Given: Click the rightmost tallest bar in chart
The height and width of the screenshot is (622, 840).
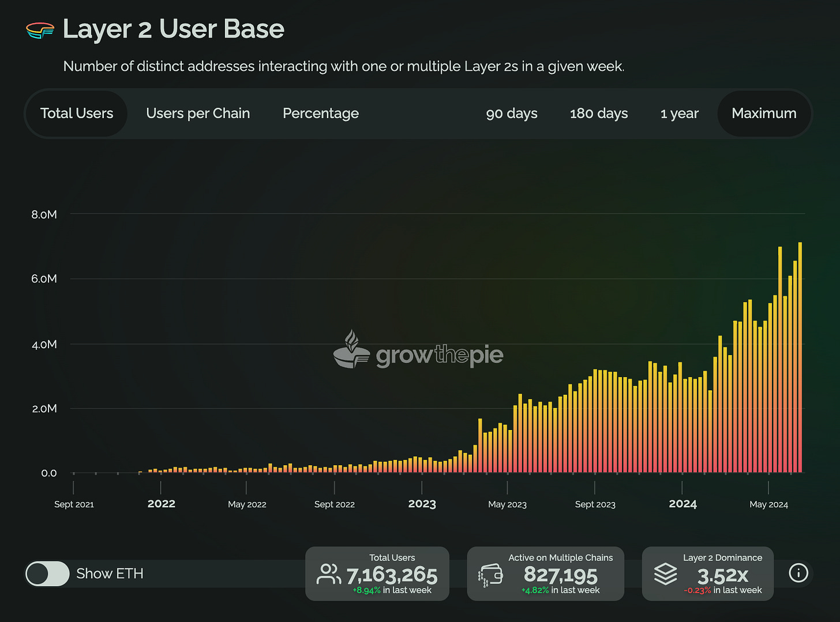Looking at the screenshot, I should 800,357.
